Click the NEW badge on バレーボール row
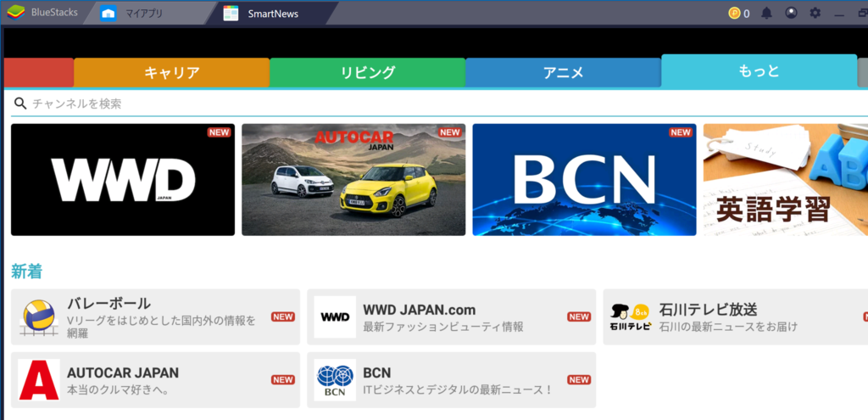This screenshot has height=420, width=868. coord(283,317)
